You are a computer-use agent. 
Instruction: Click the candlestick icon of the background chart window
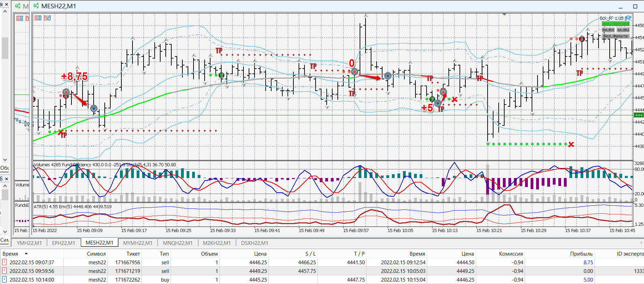[x=18, y=6]
